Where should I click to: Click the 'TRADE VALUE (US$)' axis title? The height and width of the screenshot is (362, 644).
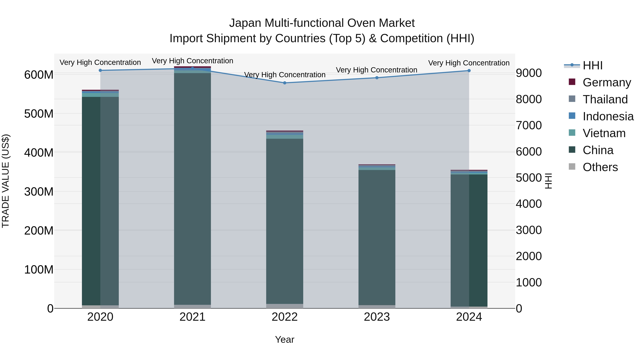pos(6,181)
